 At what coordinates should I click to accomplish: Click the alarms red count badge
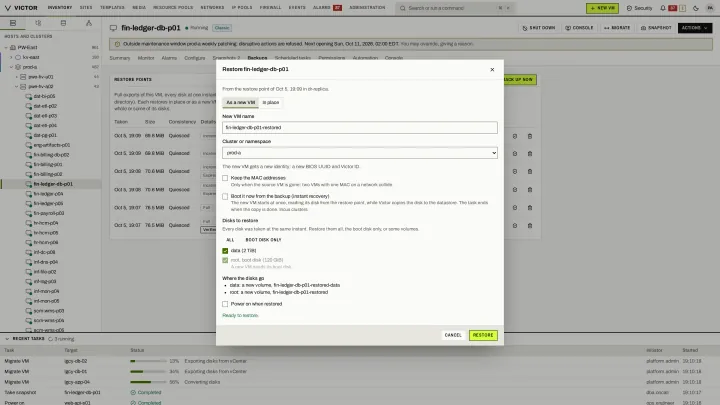pyautogui.click(x=338, y=8)
